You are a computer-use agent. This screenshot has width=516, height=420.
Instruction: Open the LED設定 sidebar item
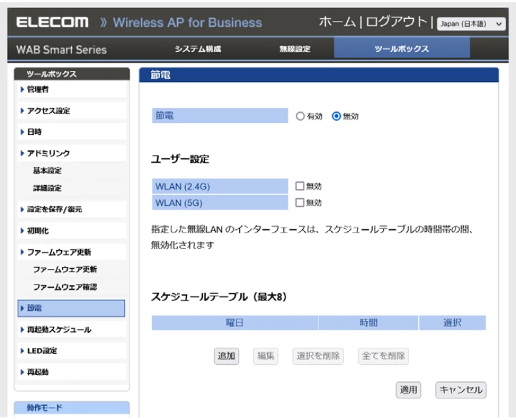tap(72, 350)
